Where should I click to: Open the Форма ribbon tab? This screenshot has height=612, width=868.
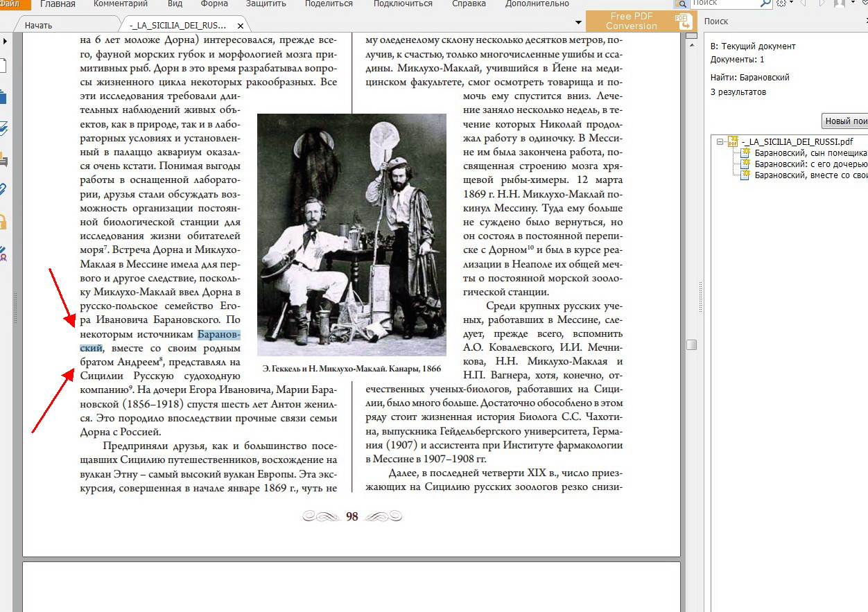[x=214, y=3]
